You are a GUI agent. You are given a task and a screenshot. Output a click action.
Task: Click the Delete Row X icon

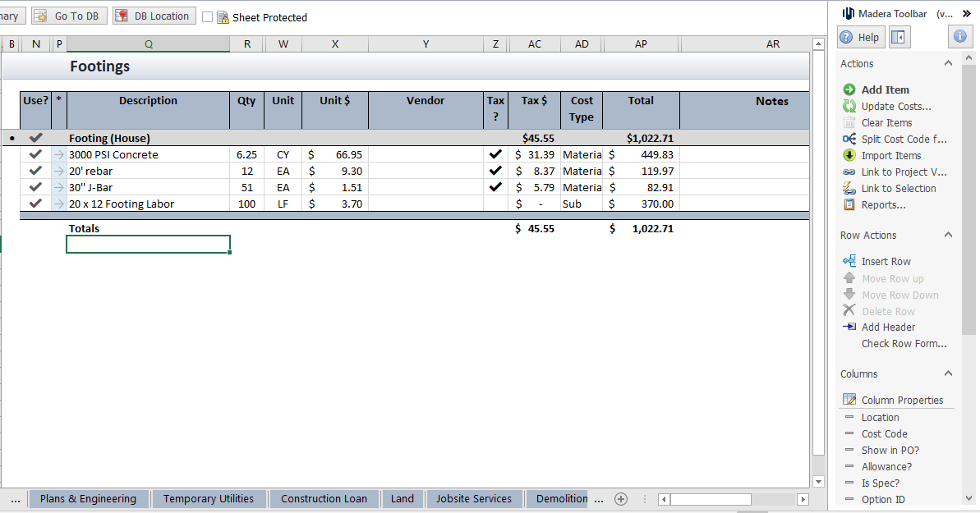(849, 310)
